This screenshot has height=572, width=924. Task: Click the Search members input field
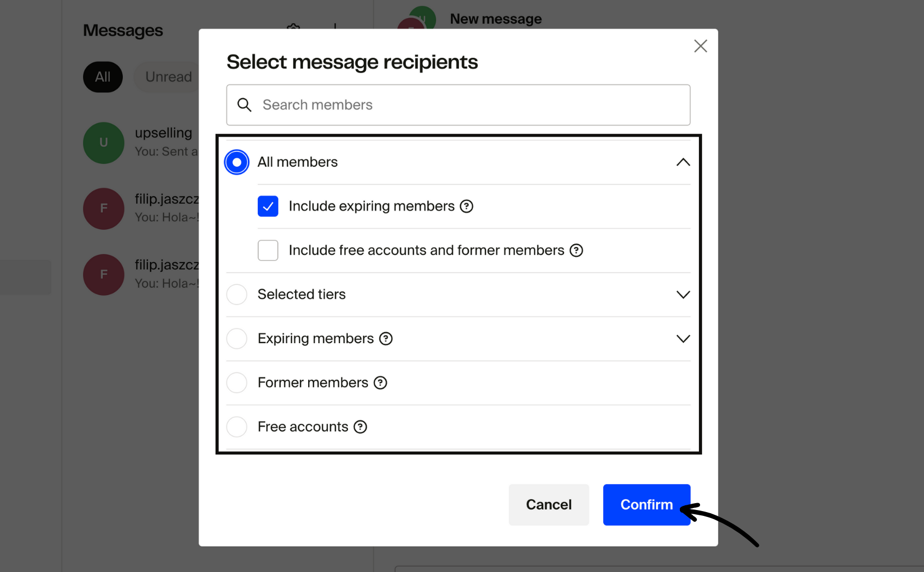(x=458, y=105)
